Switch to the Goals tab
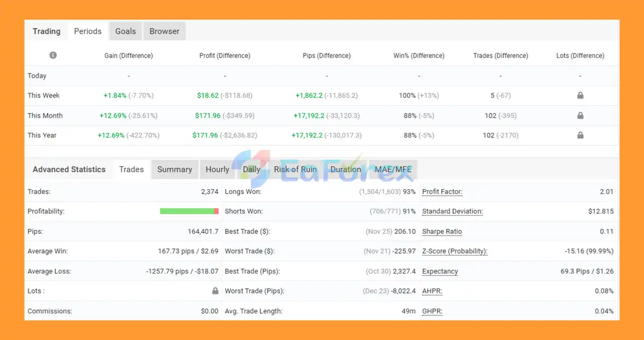This screenshot has height=340, width=644. 125,31
